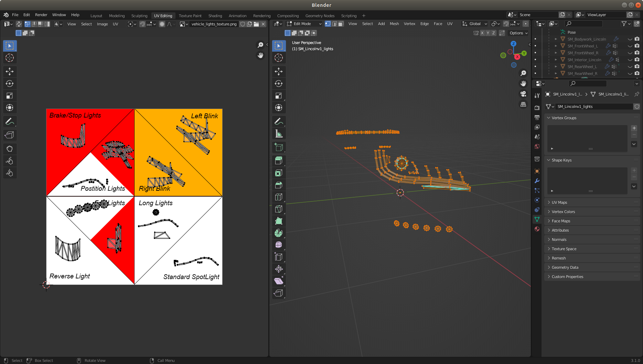The height and width of the screenshot is (364, 643).
Task: Select the Loop Cut tool
Action: pyautogui.click(x=279, y=197)
